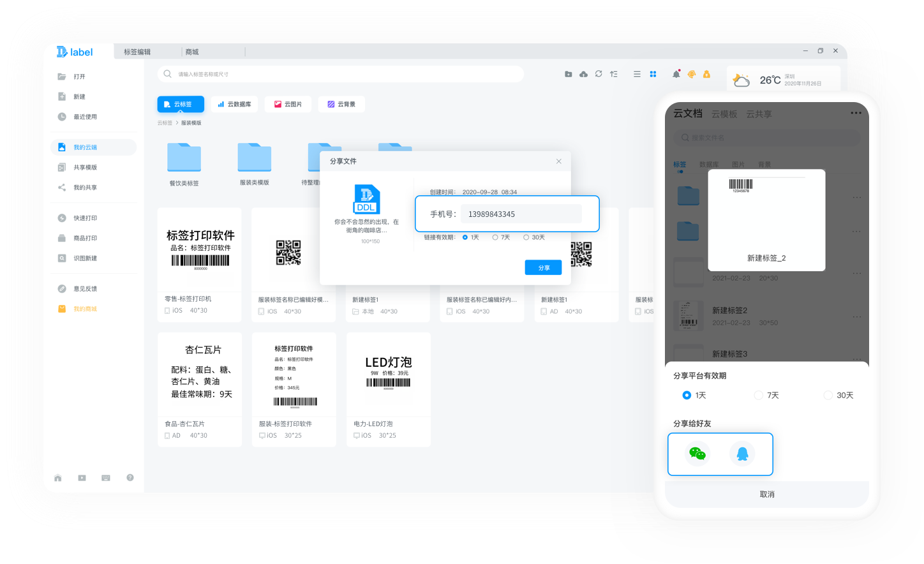Click blue 分享 button in dialog
Image resolution: width=924 pixels, height=564 pixels.
pos(543,268)
